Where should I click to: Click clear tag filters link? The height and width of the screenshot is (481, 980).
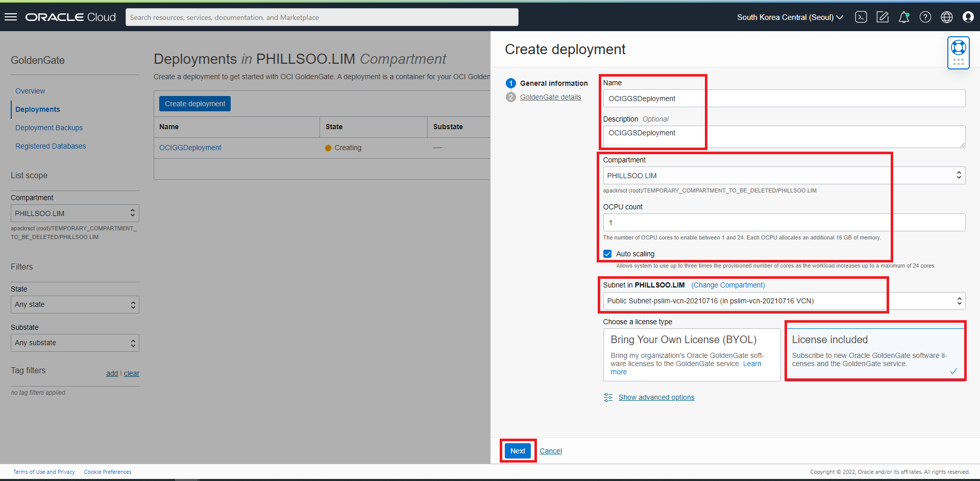[x=132, y=373]
